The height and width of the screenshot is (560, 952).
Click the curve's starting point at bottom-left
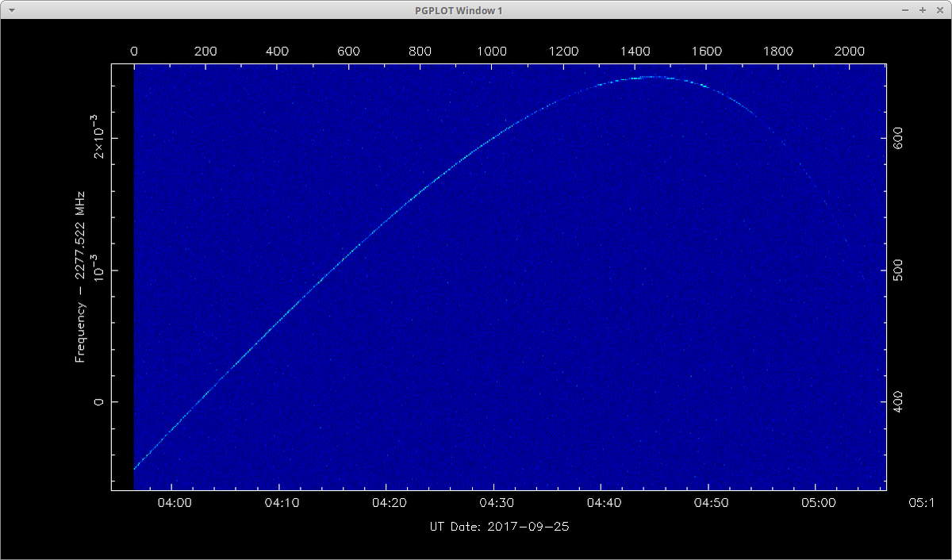[136, 468]
